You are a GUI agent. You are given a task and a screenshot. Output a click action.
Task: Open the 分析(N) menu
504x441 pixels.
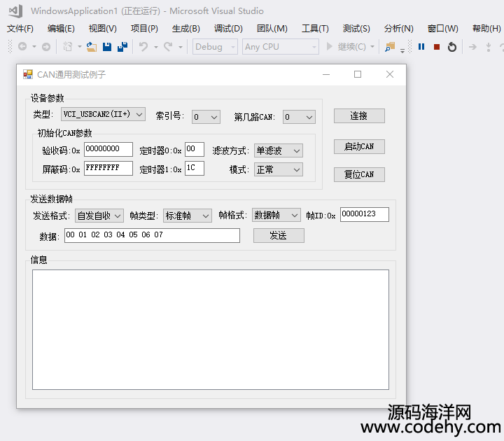pos(398,29)
